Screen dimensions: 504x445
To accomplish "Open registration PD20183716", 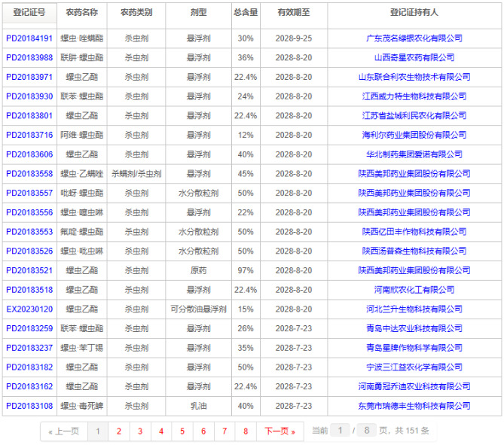I will (29, 135).
